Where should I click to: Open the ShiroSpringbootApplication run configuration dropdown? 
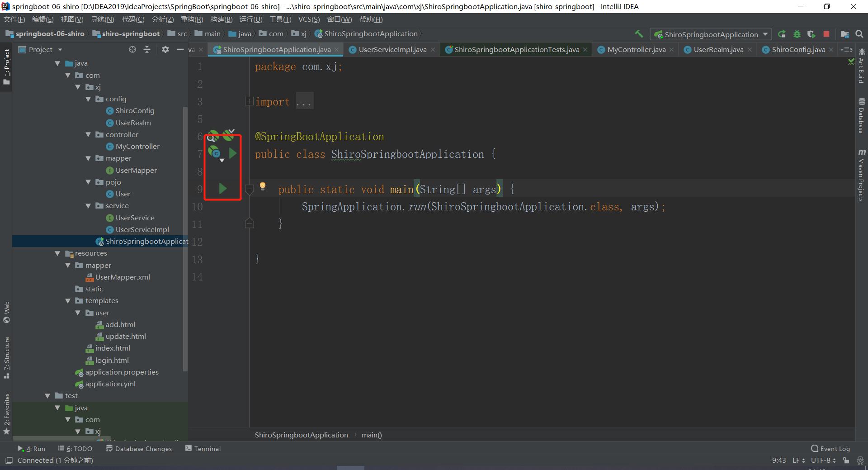tap(711, 34)
